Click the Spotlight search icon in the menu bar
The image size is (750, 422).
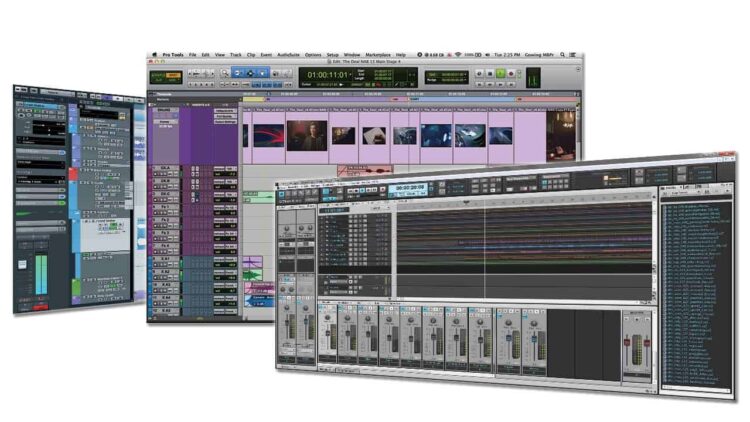tap(564, 54)
